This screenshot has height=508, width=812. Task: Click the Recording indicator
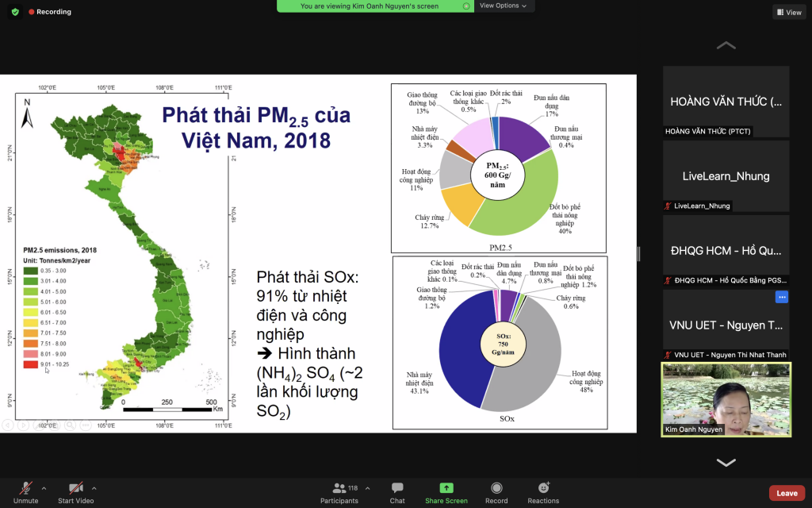pyautogui.click(x=50, y=12)
